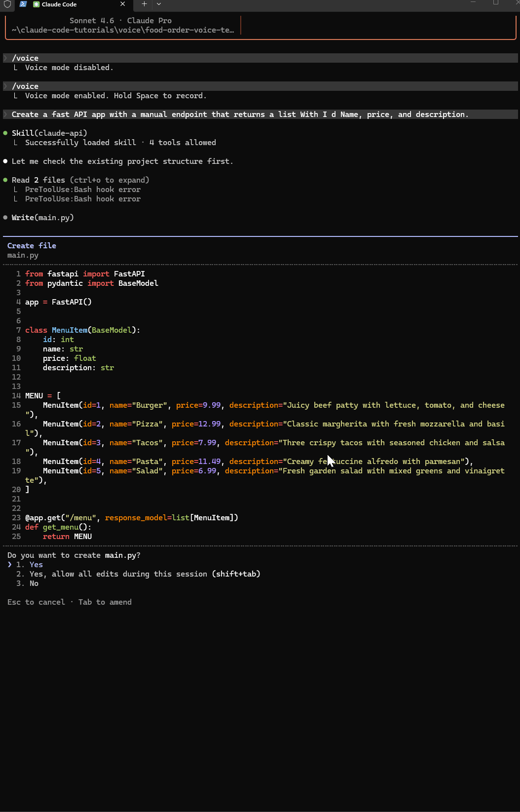Minimize the terminal window
Image resolution: width=520 pixels, height=812 pixels.
pos(473,2)
